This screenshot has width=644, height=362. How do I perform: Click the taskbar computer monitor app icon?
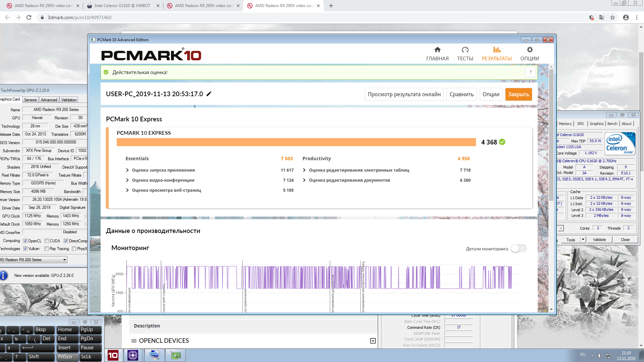154,355
